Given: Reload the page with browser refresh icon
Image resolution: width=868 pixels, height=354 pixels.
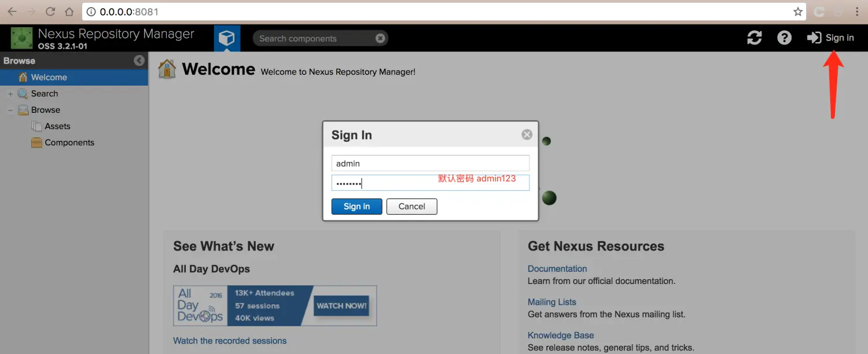Looking at the screenshot, I should click(50, 12).
